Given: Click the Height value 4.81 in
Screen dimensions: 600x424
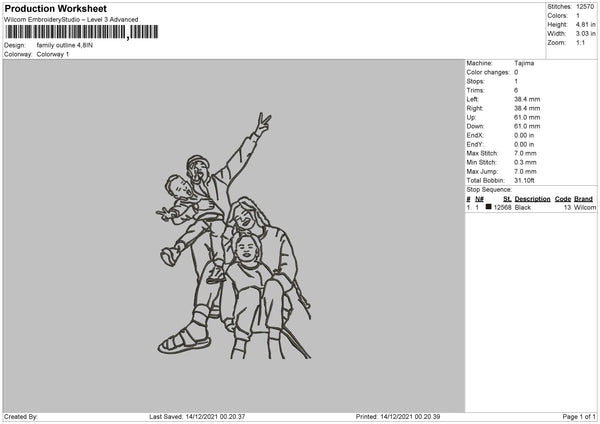Looking at the screenshot, I should tap(585, 24).
